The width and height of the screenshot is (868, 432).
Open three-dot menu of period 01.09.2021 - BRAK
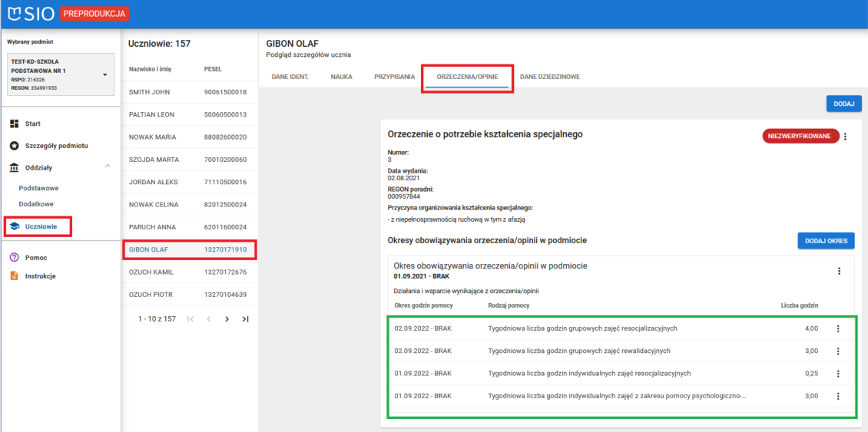coord(839,271)
